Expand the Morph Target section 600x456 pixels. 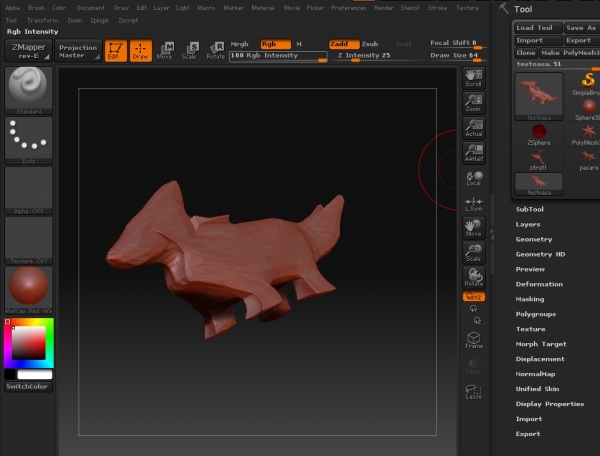pyautogui.click(x=541, y=344)
